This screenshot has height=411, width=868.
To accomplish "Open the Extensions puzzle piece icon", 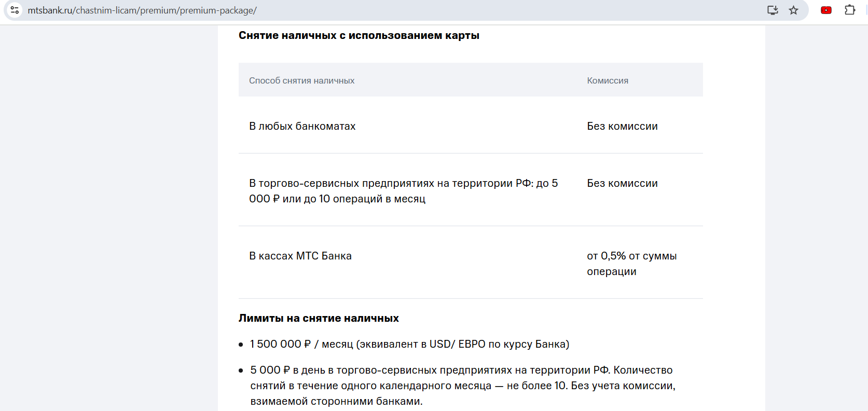I will pos(850,10).
